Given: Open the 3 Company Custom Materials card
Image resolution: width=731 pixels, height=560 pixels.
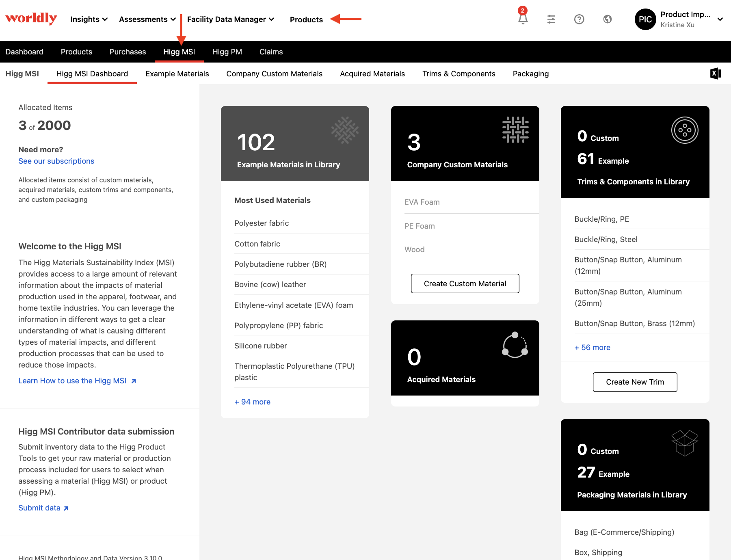Looking at the screenshot, I should point(465,143).
